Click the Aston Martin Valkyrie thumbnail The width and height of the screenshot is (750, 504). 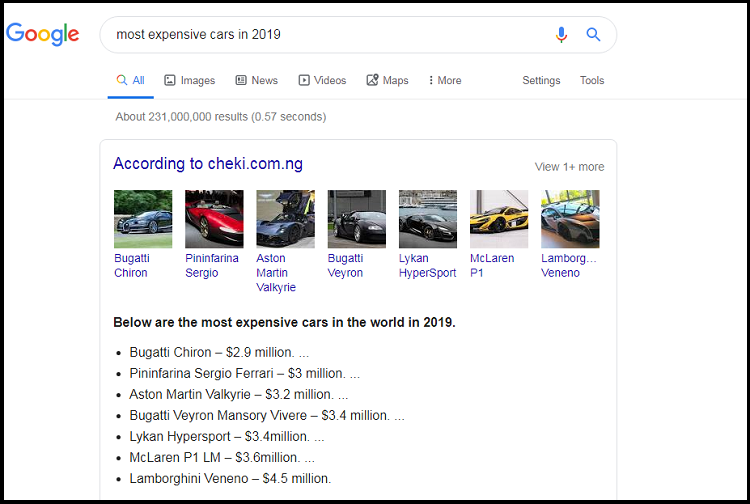tap(285, 219)
